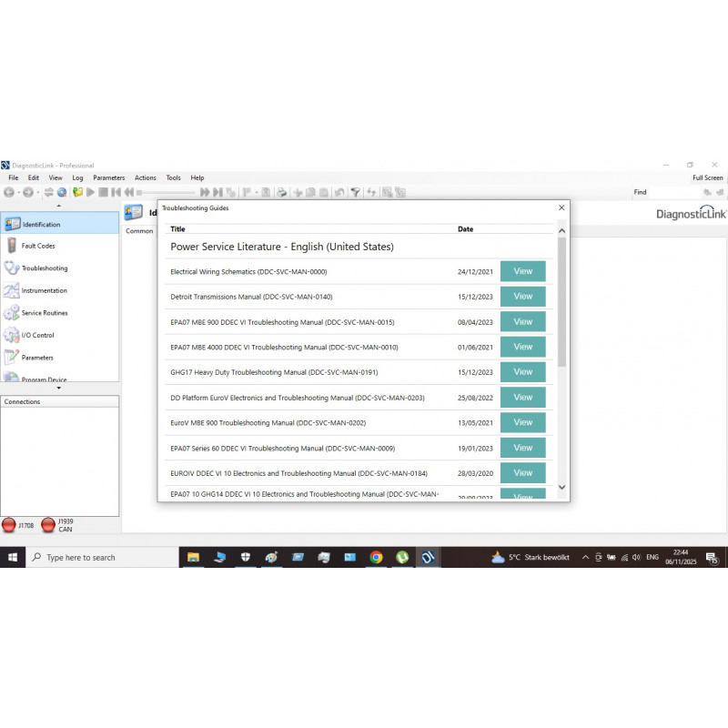Viewport: 728px width, 728px height.
Task: Show hidden system tray icons
Action: [x=586, y=557]
